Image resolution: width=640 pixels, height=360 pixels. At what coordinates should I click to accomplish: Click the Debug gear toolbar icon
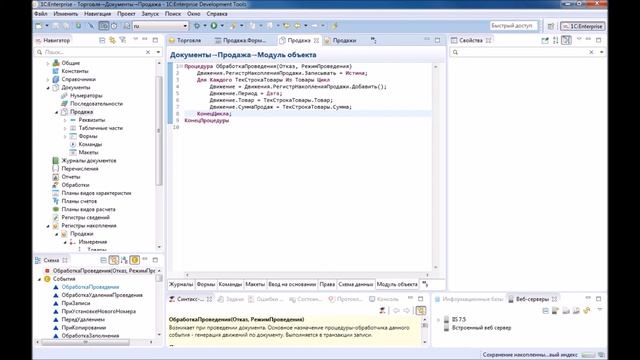pyautogui.click(x=197, y=26)
